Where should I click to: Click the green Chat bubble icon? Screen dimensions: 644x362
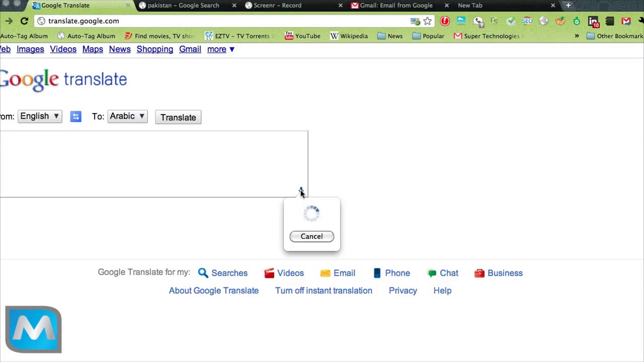tap(432, 273)
